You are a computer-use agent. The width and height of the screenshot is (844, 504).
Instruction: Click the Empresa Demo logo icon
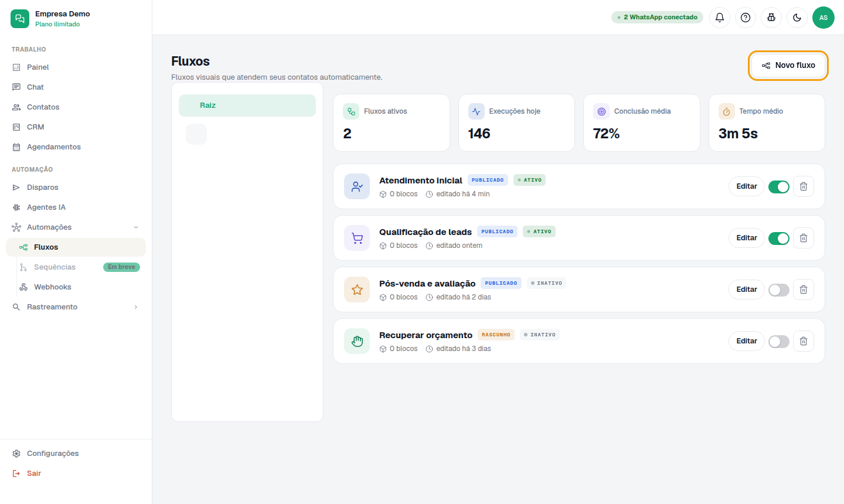pos(20,19)
